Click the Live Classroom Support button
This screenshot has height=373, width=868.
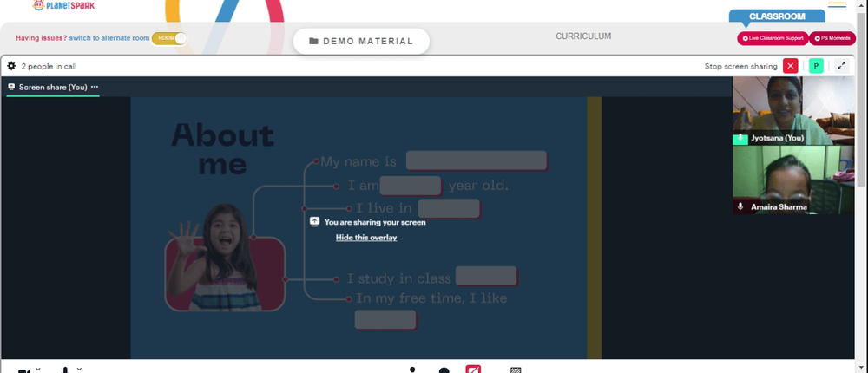pos(773,38)
